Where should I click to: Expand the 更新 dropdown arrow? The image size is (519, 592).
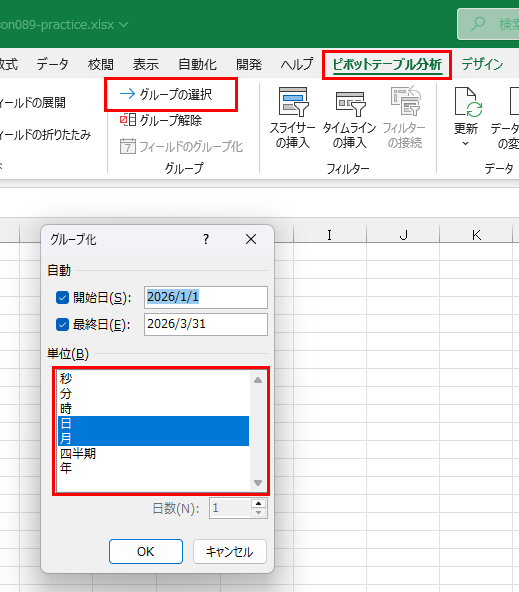[465, 143]
